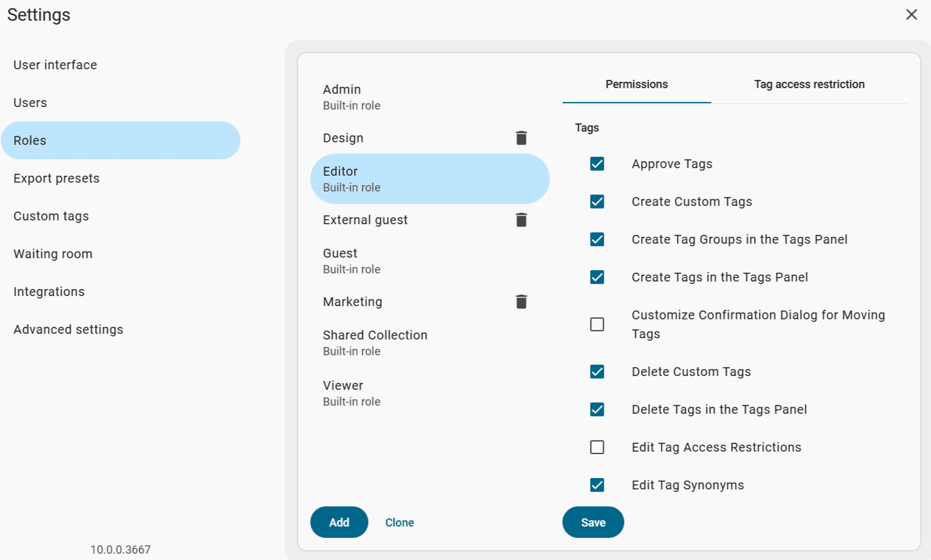Remove the Marketing role via trash icon
This screenshot has height=560, width=931.
(x=521, y=302)
